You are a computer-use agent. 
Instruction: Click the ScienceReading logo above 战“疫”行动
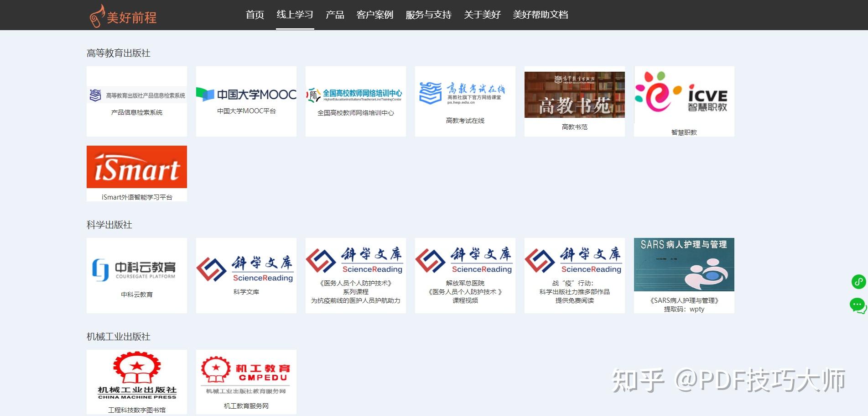point(575,260)
